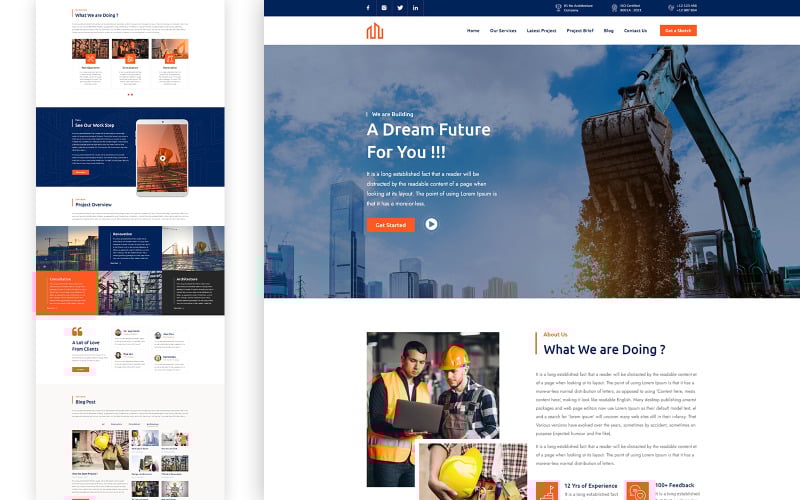Open the Our Services menu item
The image size is (800, 500).
503,31
